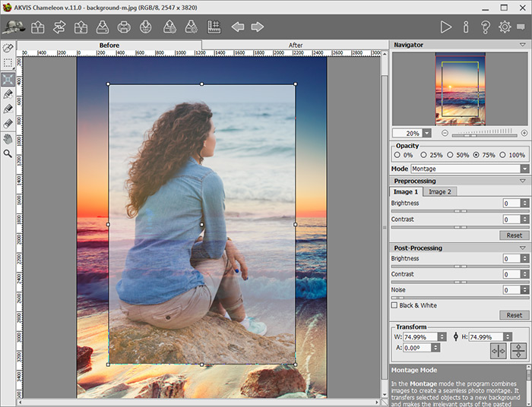Adjust Transform width stepper

[x=442, y=337]
